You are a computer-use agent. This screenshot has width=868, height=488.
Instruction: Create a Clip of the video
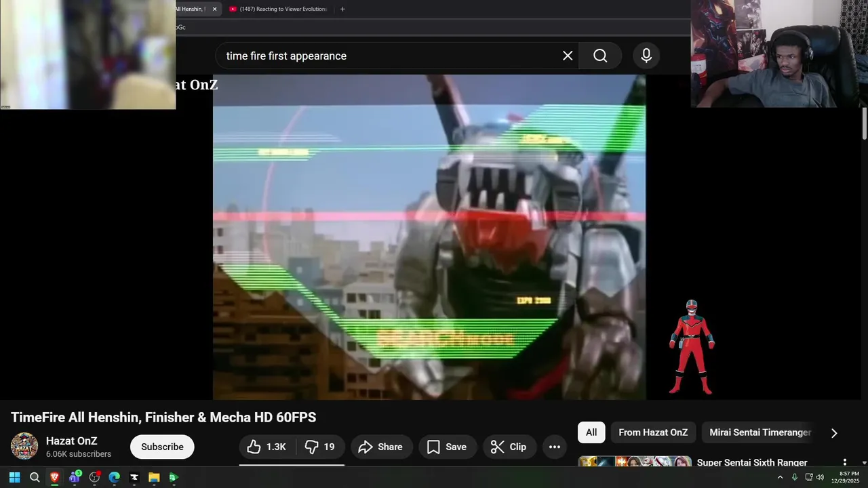coord(509,447)
